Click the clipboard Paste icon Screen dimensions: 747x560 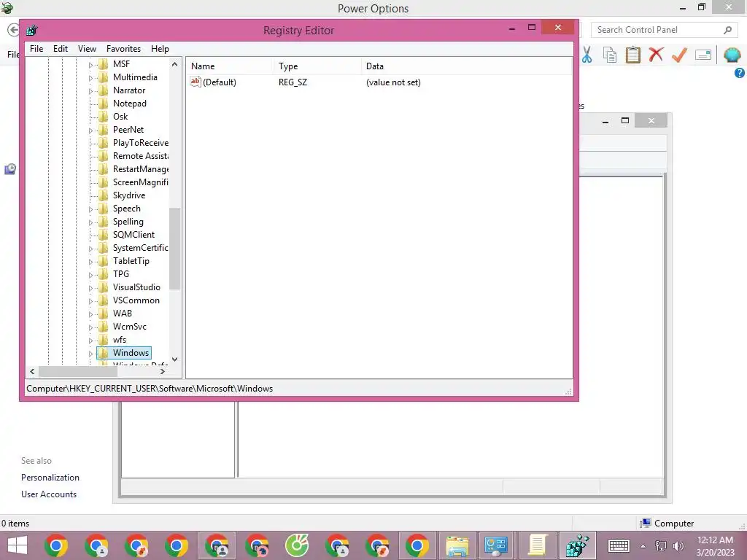(632, 55)
